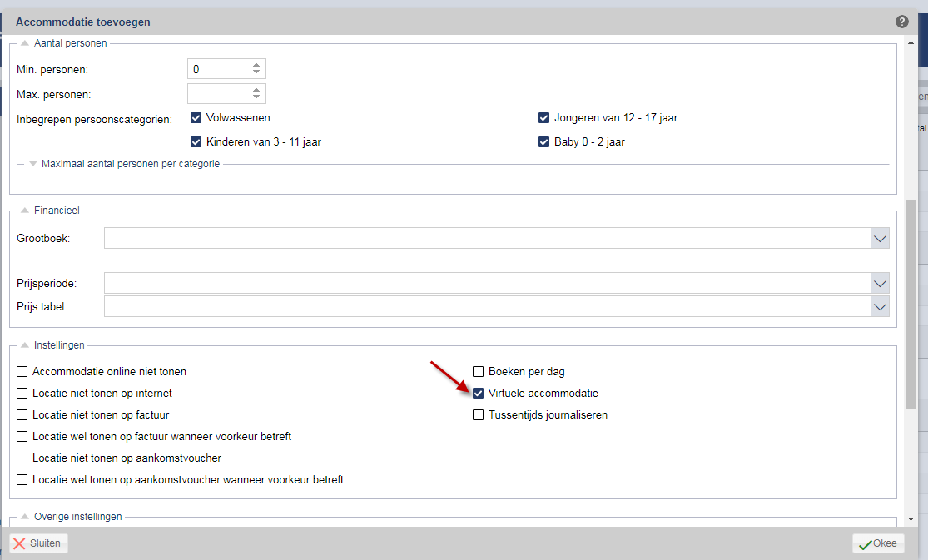Click the vertical scrollbar thumb

coord(911,304)
